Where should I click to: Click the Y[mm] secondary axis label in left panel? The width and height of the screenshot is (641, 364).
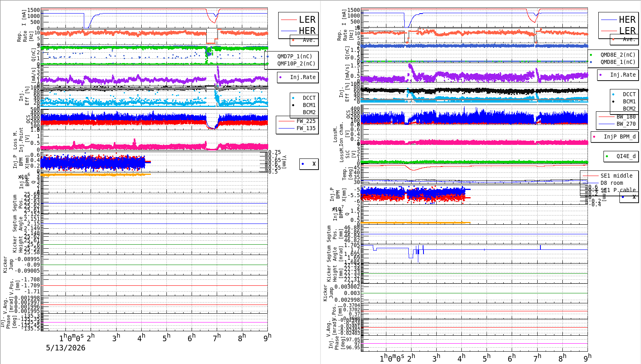pos(284,162)
